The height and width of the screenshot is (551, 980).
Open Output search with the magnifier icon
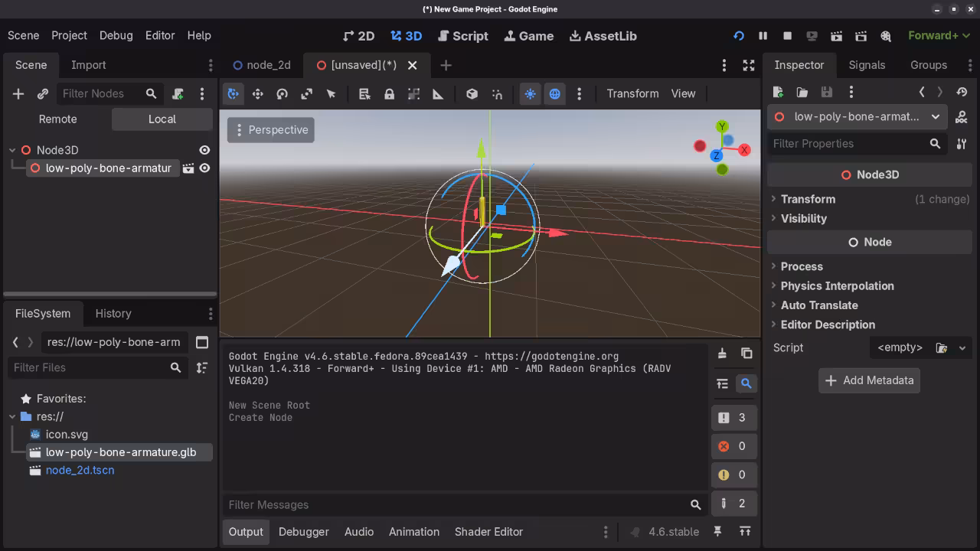746,383
